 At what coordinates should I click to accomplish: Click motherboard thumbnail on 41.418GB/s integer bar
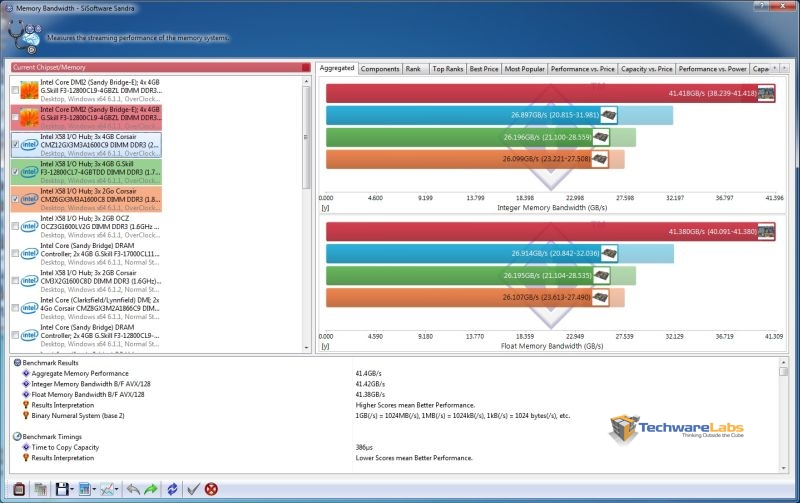766,93
